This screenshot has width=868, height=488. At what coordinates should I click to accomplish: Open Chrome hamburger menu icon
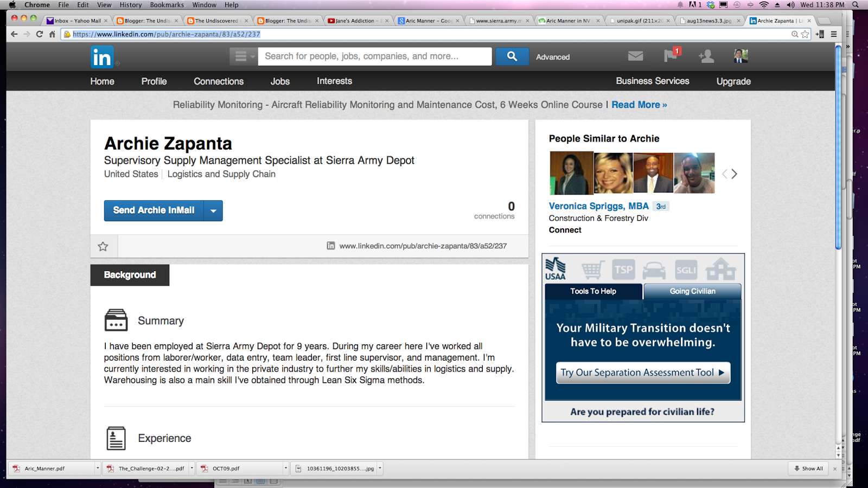834,34
